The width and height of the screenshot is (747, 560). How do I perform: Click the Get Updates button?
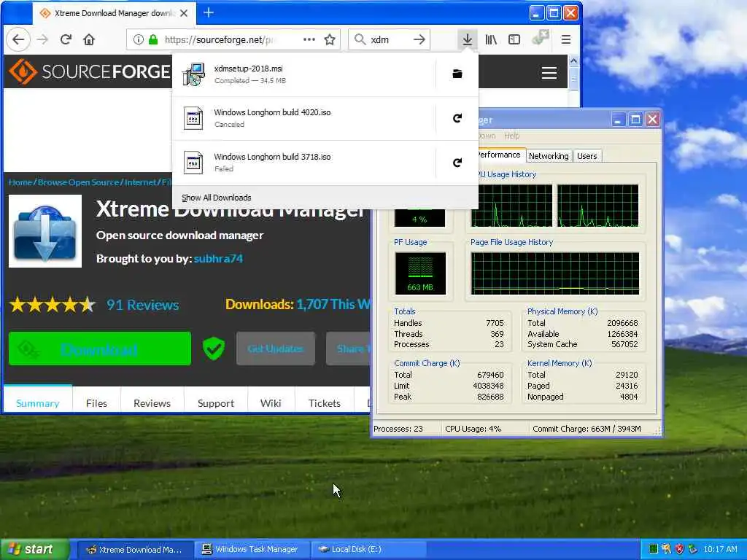[275, 349]
